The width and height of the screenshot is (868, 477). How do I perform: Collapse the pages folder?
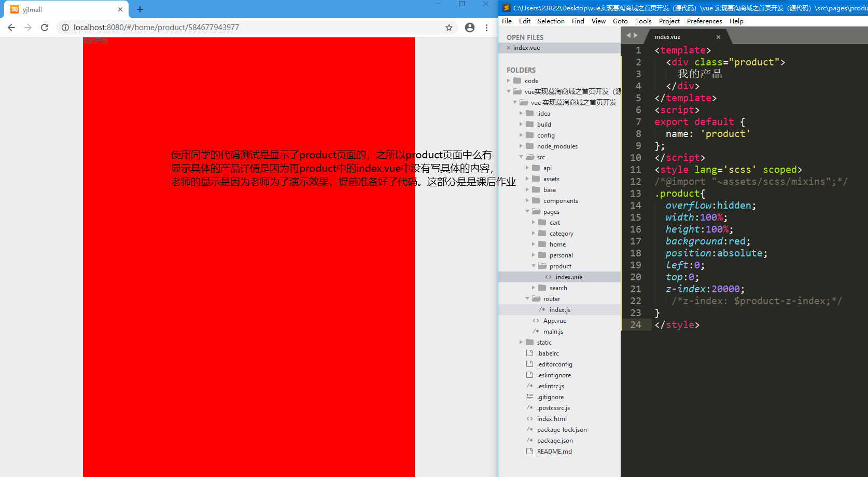click(x=527, y=211)
